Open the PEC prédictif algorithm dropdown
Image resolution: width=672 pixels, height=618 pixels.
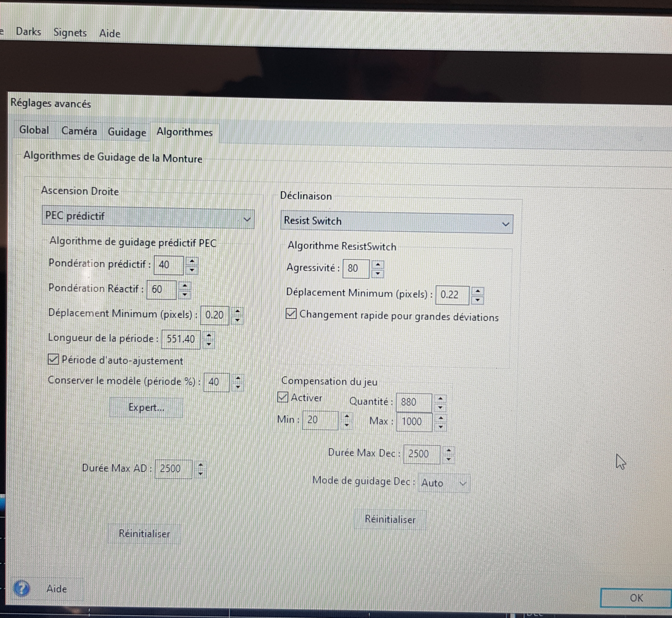tap(148, 219)
